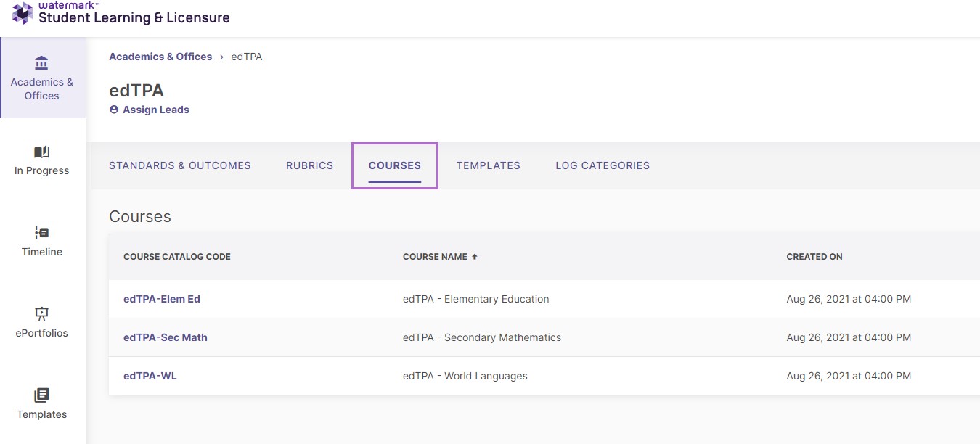
Task: Click created date in edTPA-Elem Ed row
Action: [x=849, y=299]
